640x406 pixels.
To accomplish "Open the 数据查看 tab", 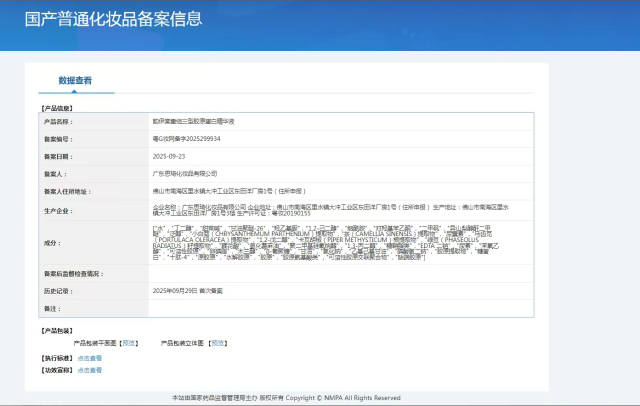I will tap(75, 80).
